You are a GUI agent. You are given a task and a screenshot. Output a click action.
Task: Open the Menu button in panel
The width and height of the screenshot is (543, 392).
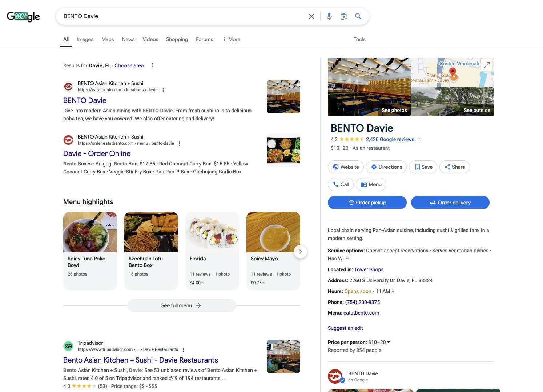[371, 184]
